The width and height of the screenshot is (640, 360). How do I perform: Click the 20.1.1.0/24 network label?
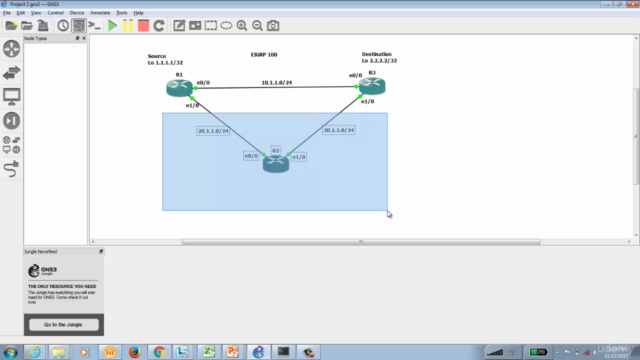tap(213, 131)
